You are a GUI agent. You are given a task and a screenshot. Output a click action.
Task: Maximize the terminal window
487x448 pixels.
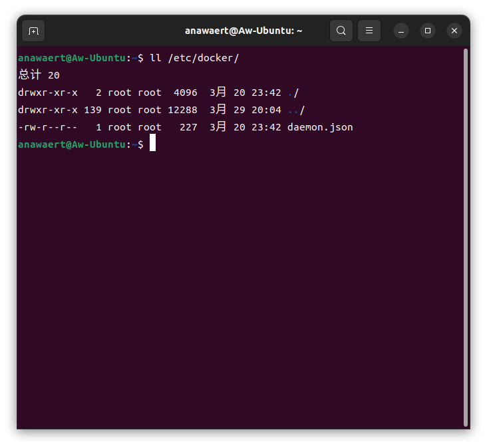coord(428,31)
